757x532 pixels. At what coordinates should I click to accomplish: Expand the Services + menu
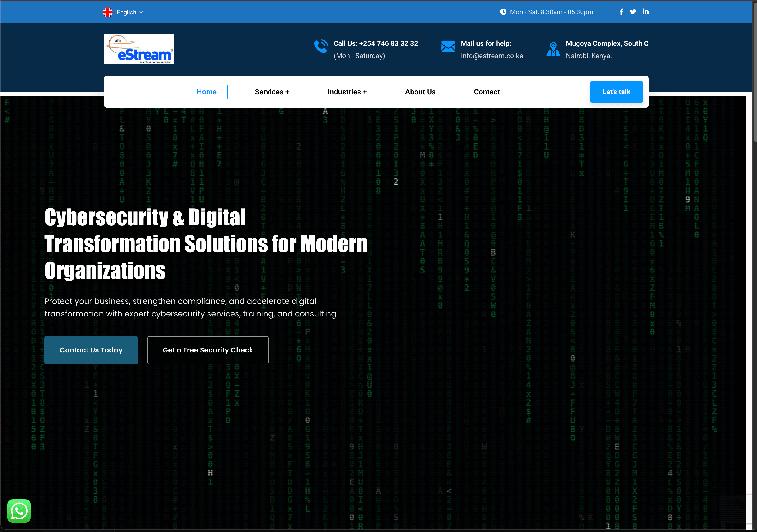pyautogui.click(x=272, y=92)
